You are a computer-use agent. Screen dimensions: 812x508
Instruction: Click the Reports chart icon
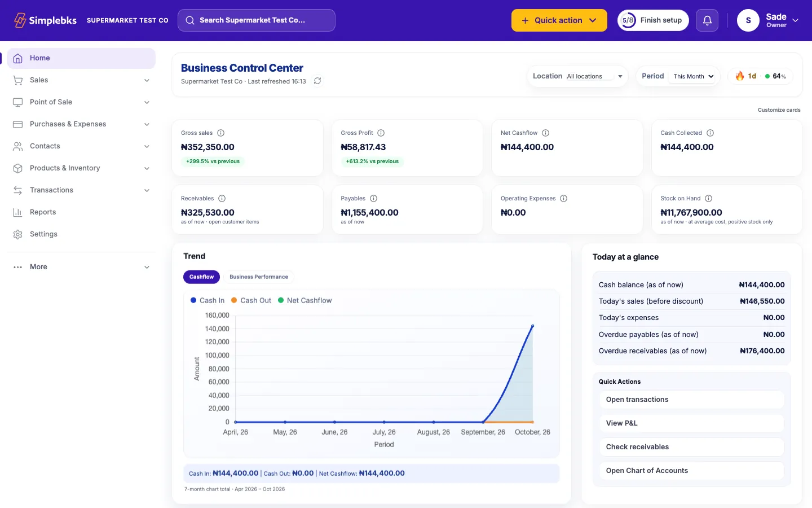[18, 212]
